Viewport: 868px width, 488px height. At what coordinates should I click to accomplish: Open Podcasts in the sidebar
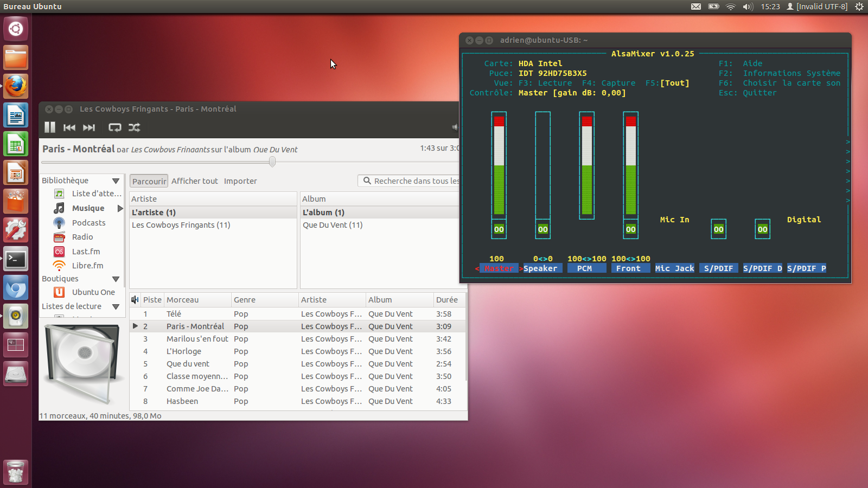(88, 223)
